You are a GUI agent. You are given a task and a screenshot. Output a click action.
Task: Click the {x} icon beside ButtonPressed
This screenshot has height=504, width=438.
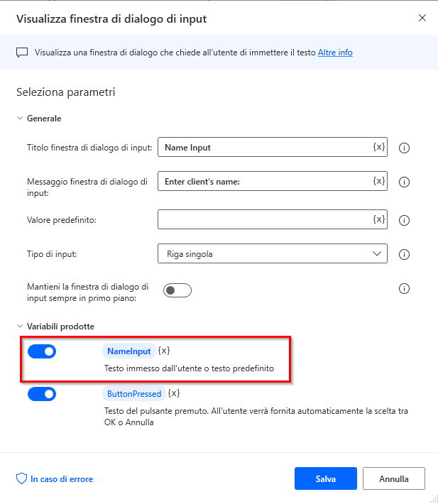pyautogui.click(x=174, y=393)
